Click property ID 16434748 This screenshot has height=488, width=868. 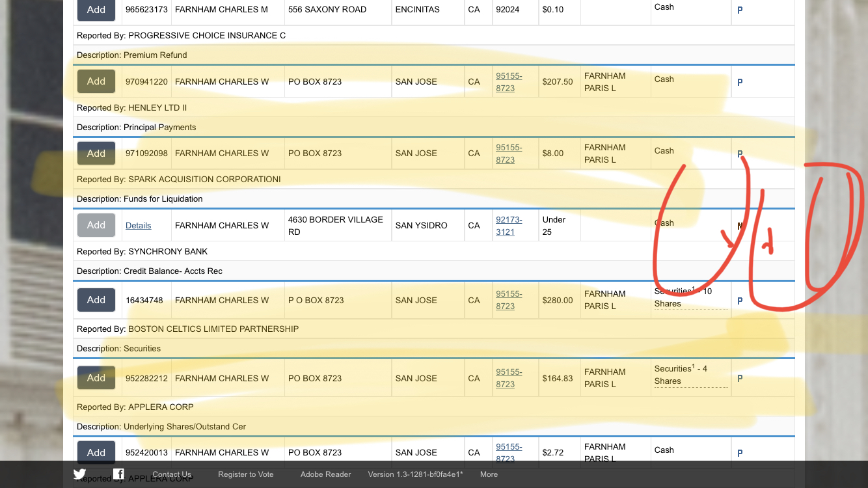coord(144,300)
